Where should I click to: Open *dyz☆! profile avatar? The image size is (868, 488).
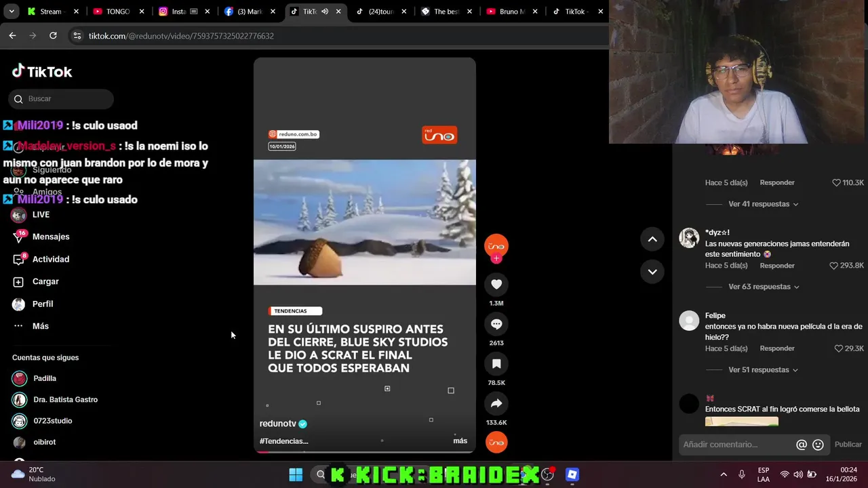(689, 238)
